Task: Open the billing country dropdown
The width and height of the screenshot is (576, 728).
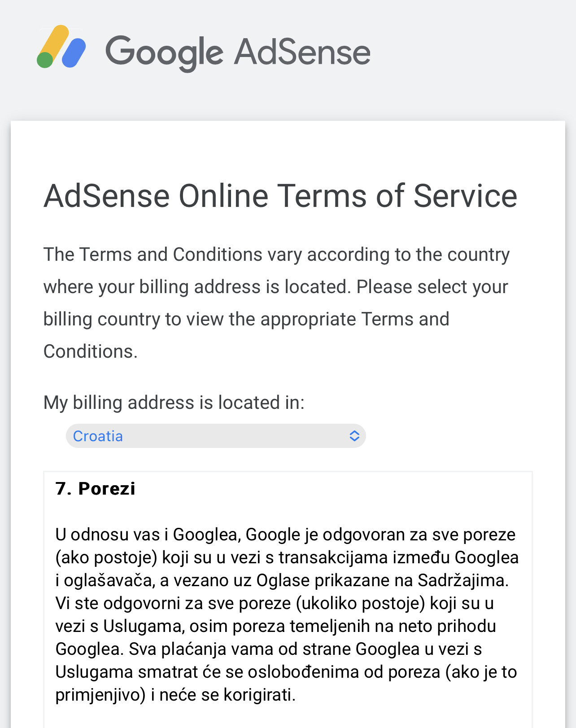Action: [x=215, y=436]
